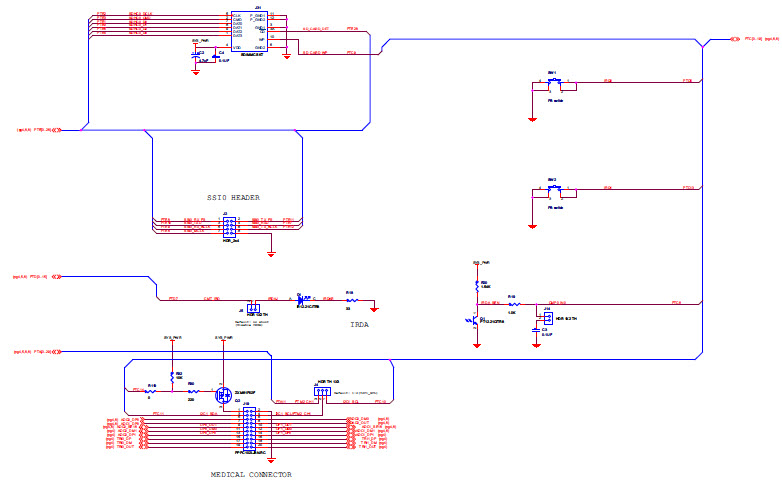Select the J31 SD card connector component
782x482 pixels.
248,32
